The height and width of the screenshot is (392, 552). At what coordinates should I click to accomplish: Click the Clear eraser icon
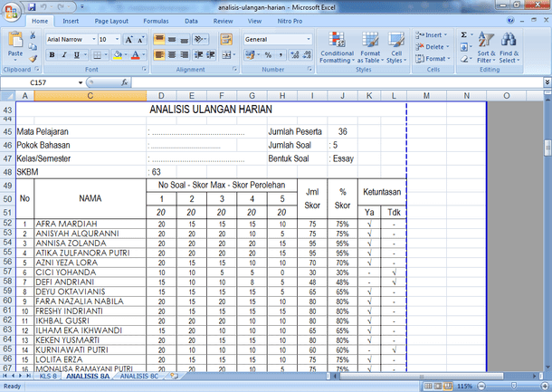(x=464, y=59)
